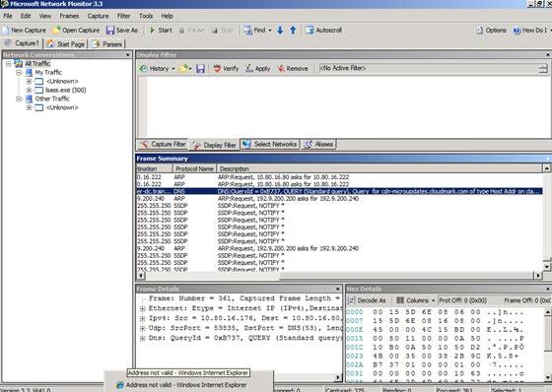Open the Filter menu
The width and height of the screenshot is (552, 392).
pyautogui.click(x=123, y=16)
